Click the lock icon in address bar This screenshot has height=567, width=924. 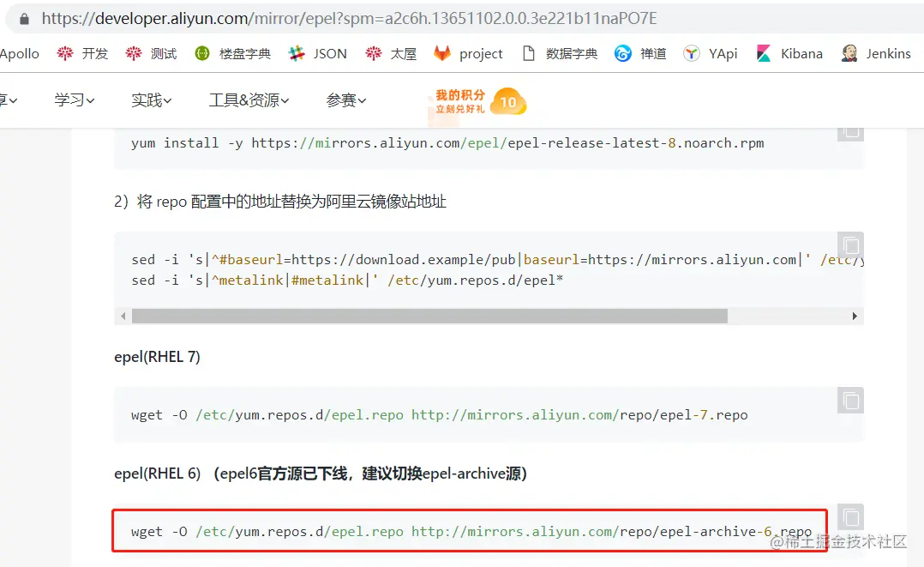click(24, 19)
